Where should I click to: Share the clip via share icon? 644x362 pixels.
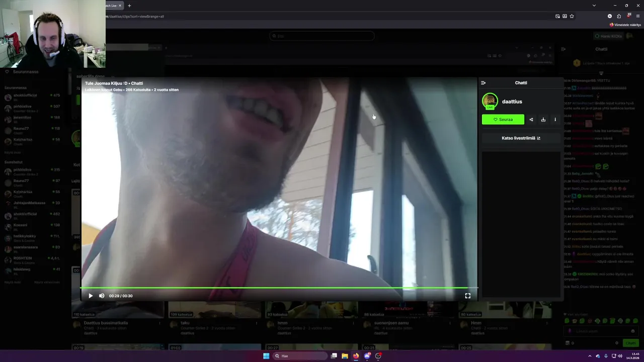(531, 119)
